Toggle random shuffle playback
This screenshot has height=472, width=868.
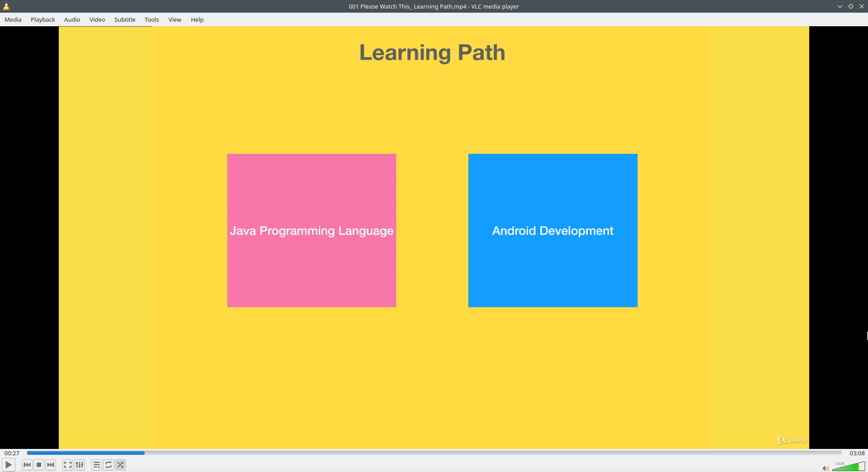point(120,465)
